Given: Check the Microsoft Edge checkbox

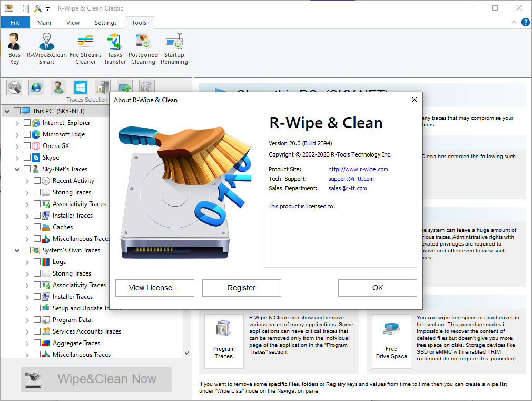Looking at the screenshot, I should pyautogui.click(x=27, y=134).
